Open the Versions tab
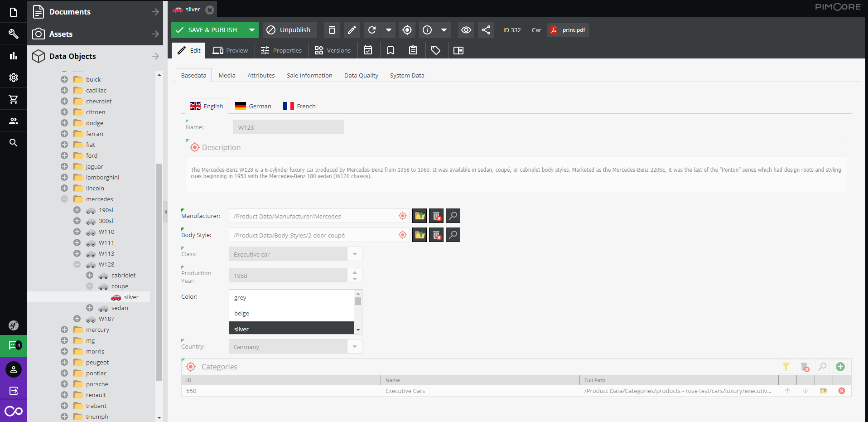868x422 pixels. click(333, 50)
